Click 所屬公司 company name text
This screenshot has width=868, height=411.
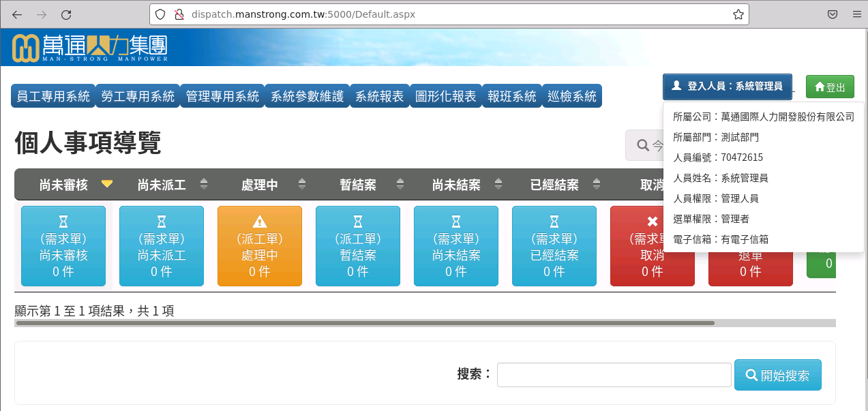[x=764, y=117]
